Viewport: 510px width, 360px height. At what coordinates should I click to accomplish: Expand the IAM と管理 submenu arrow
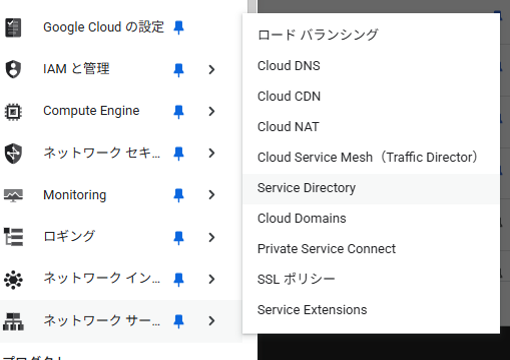(x=211, y=70)
